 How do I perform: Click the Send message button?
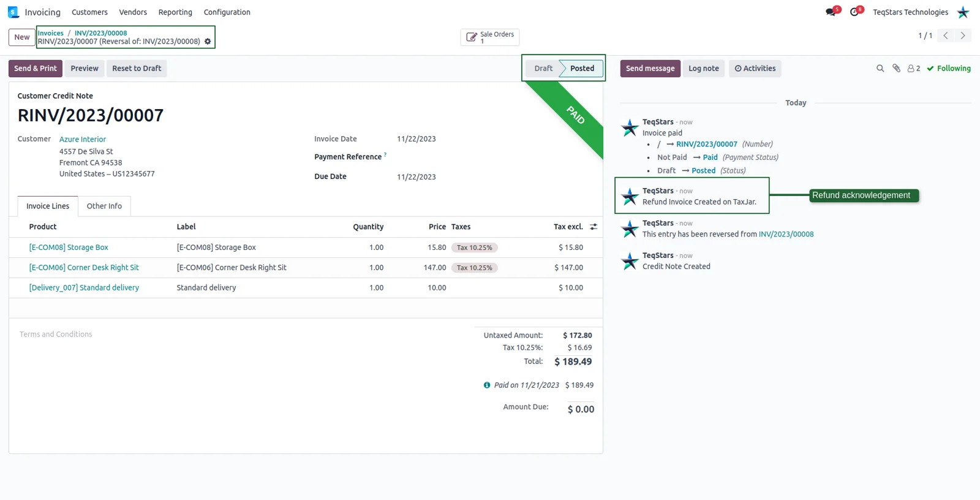pos(650,69)
